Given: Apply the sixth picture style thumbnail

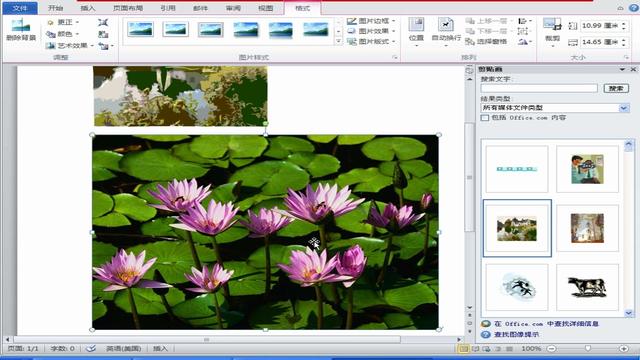Looking at the screenshot, I should coord(316,29).
